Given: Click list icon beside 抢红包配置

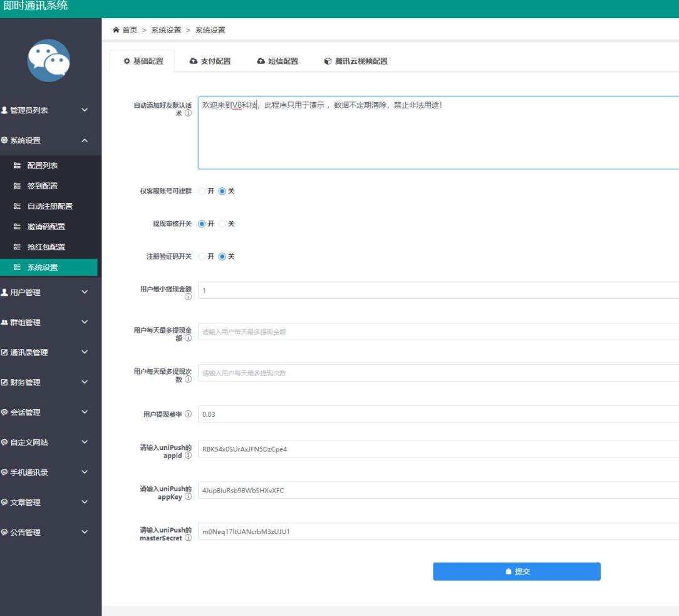Looking at the screenshot, I should tap(17, 247).
